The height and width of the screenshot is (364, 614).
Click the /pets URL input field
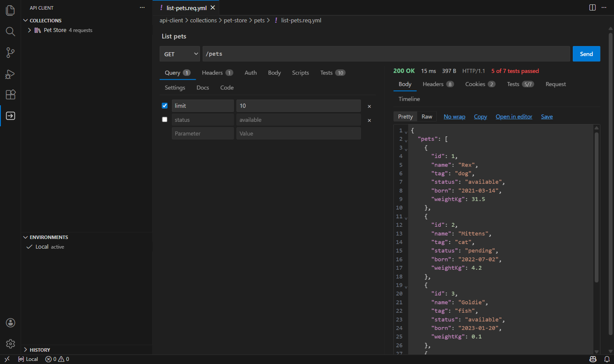point(386,54)
